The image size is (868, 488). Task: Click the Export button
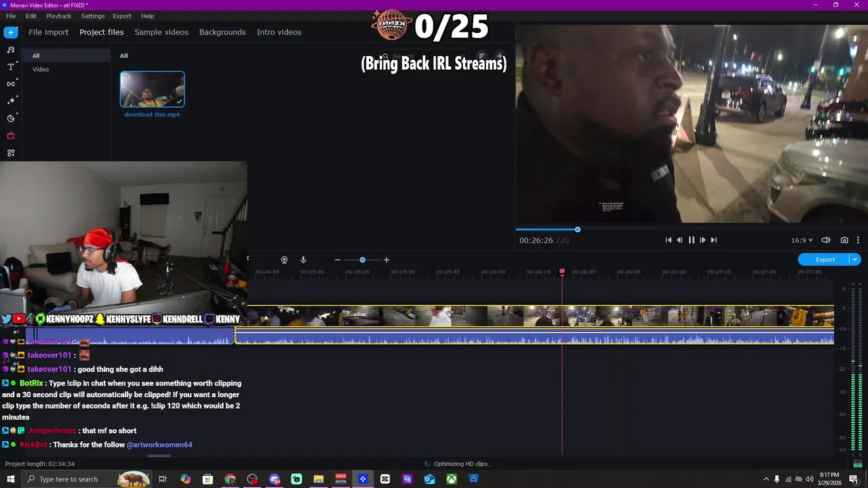pyautogui.click(x=825, y=260)
